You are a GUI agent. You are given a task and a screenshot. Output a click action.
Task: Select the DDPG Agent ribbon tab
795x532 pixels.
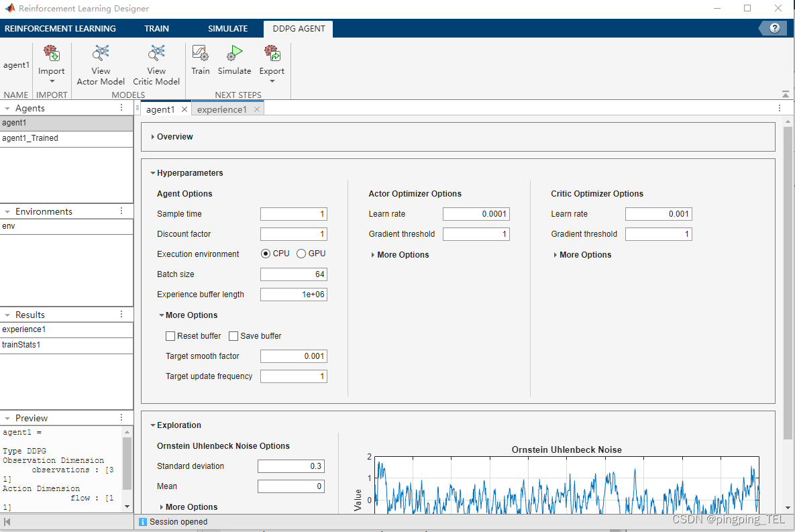pos(299,28)
